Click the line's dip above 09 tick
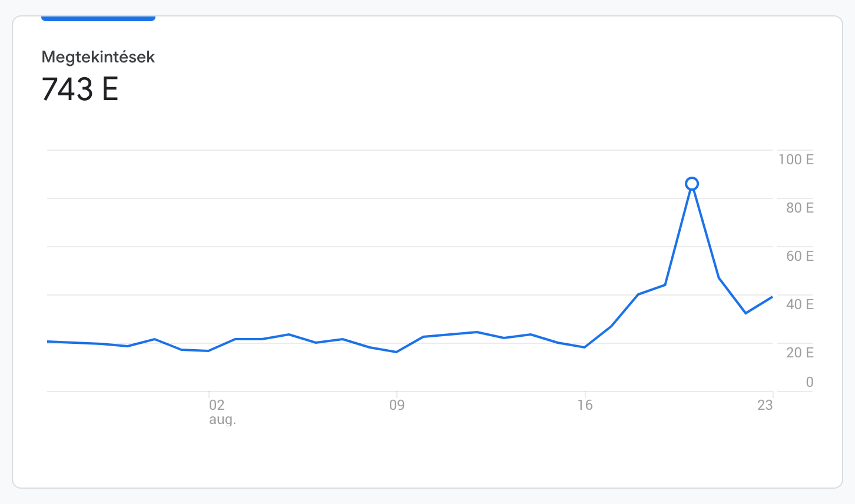 click(x=396, y=352)
